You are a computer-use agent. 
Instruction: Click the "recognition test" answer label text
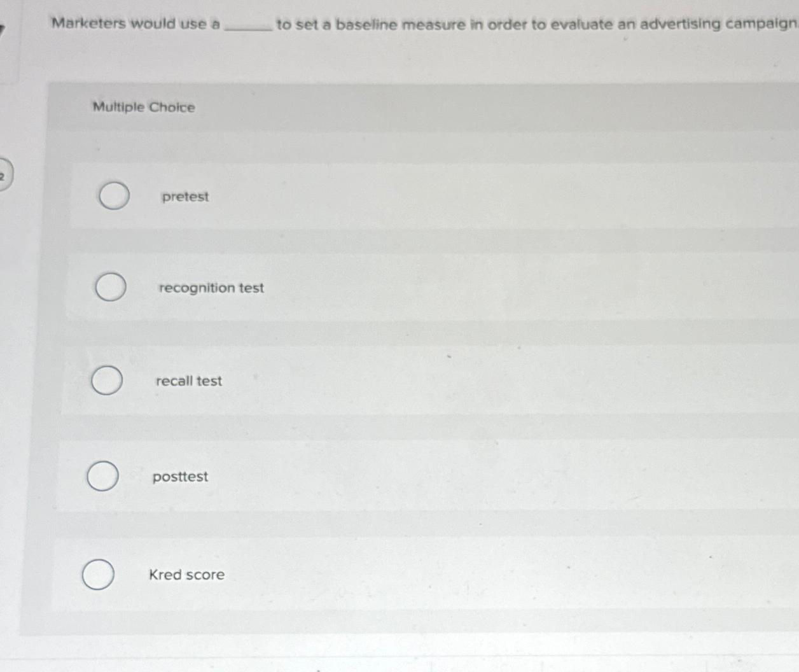click(x=211, y=288)
